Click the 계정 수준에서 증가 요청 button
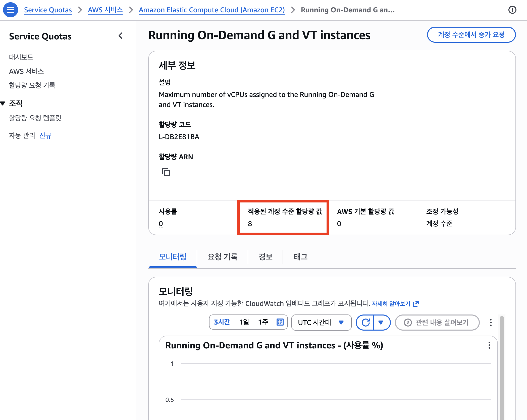 coord(471,35)
